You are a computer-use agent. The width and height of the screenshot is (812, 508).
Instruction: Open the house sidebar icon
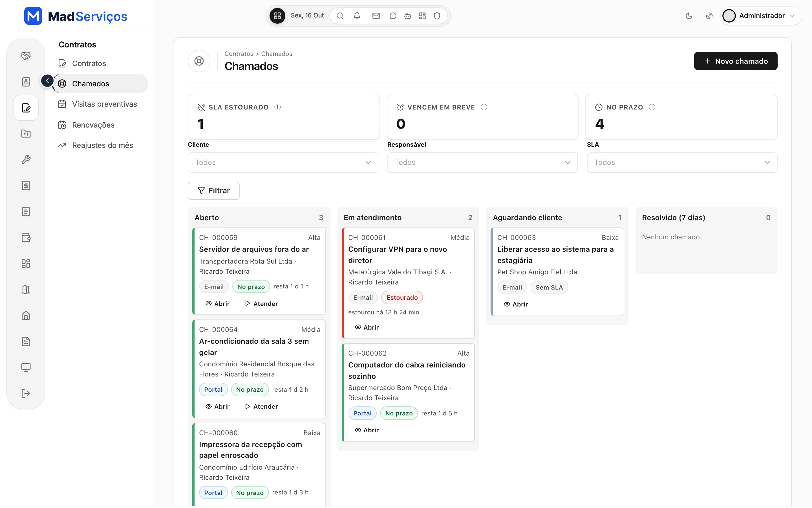(26, 316)
